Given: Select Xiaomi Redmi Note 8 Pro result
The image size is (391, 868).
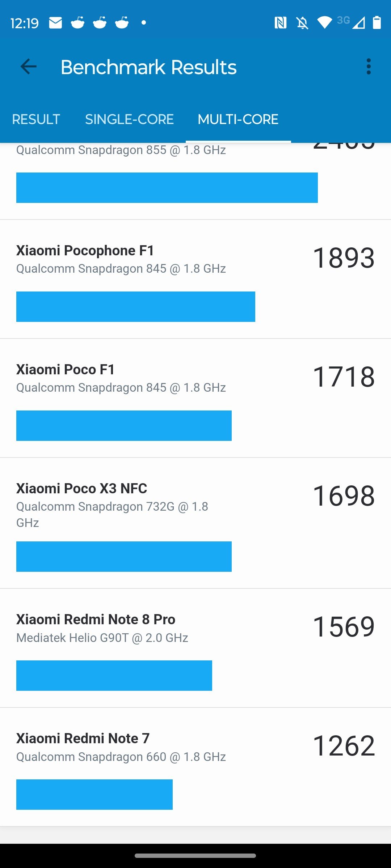Looking at the screenshot, I should point(195,648).
